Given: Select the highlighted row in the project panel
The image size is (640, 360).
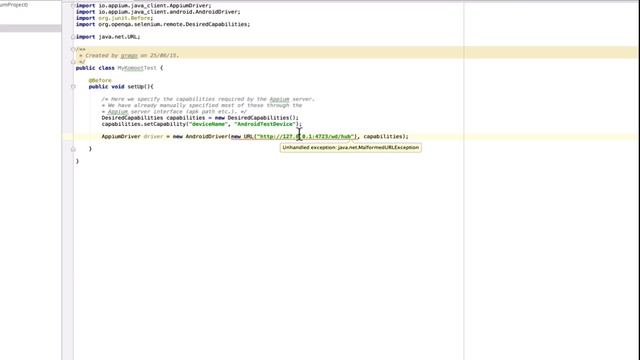Looking at the screenshot, I should pos(31,28).
